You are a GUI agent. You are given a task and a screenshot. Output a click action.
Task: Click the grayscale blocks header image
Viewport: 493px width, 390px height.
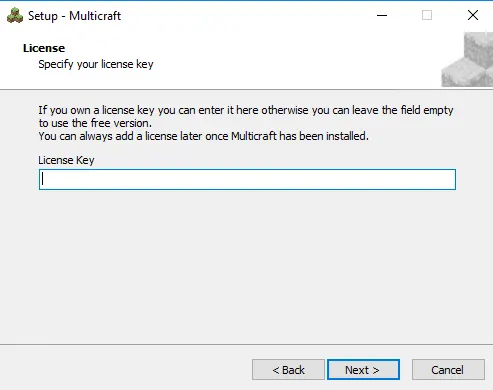pyautogui.click(x=467, y=59)
